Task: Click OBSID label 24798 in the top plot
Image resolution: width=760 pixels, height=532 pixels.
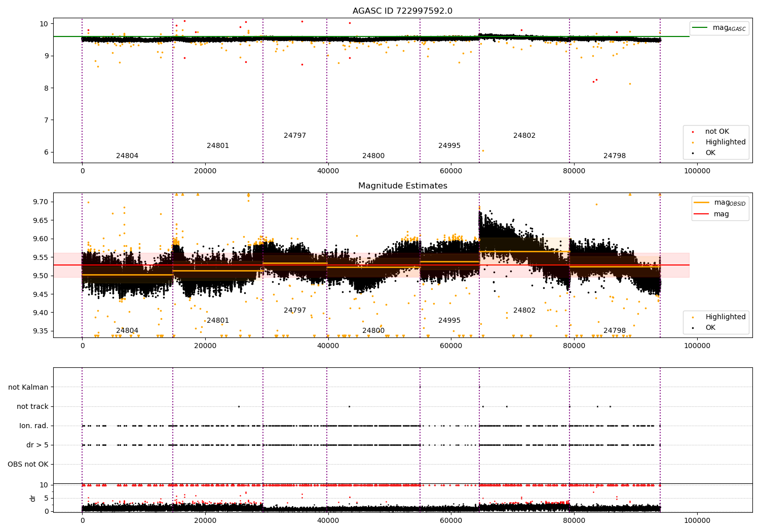Action: pos(615,156)
